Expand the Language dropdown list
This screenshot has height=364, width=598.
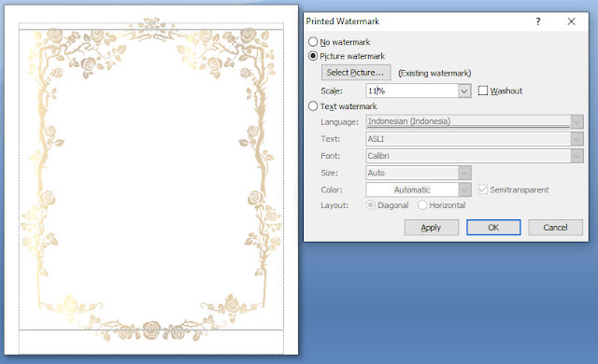coord(577,122)
